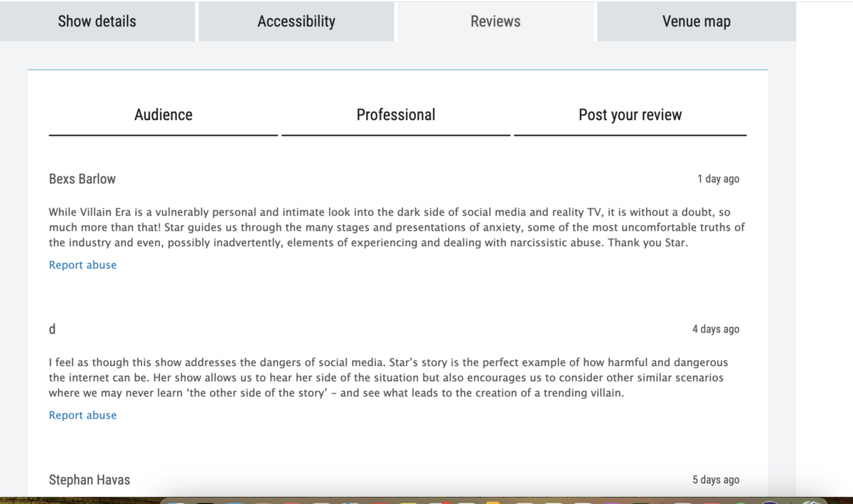853x504 pixels.
Task: Click the phrase 'trending villain' in second review
Action: pos(584,393)
